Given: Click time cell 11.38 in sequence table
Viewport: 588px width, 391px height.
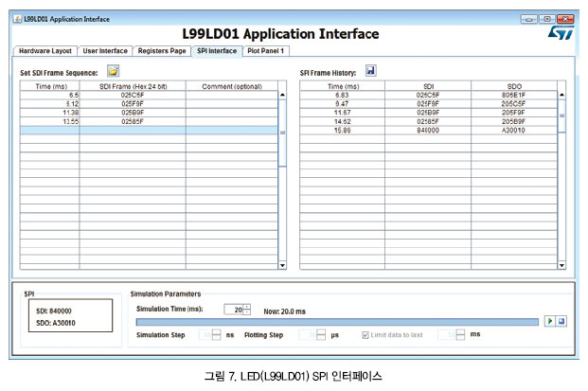Looking at the screenshot, I should pyautogui.click(x=50, y=113).
